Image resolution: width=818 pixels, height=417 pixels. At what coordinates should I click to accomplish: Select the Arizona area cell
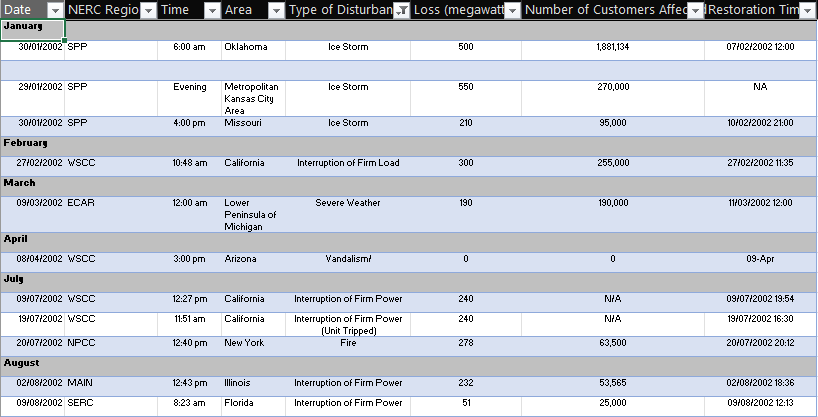coord(254,263)
